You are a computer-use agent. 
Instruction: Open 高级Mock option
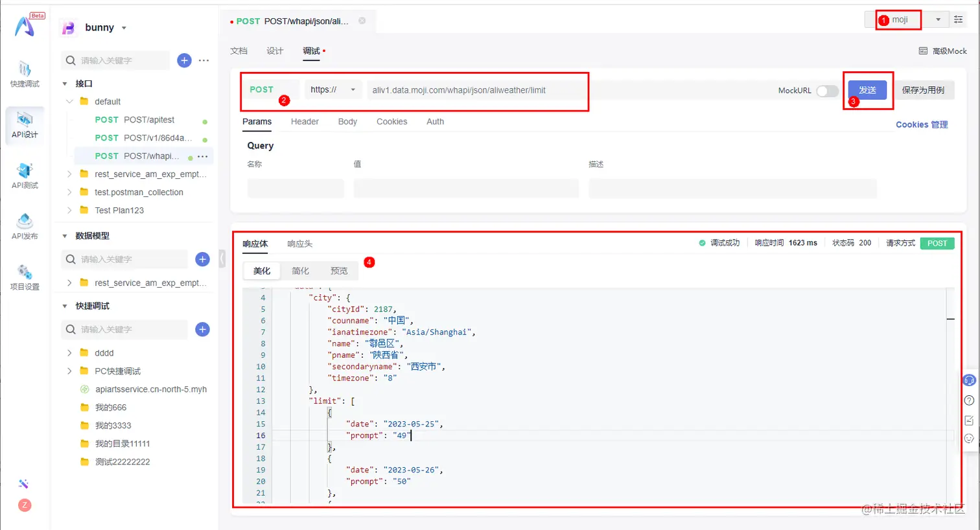point(943,51)
